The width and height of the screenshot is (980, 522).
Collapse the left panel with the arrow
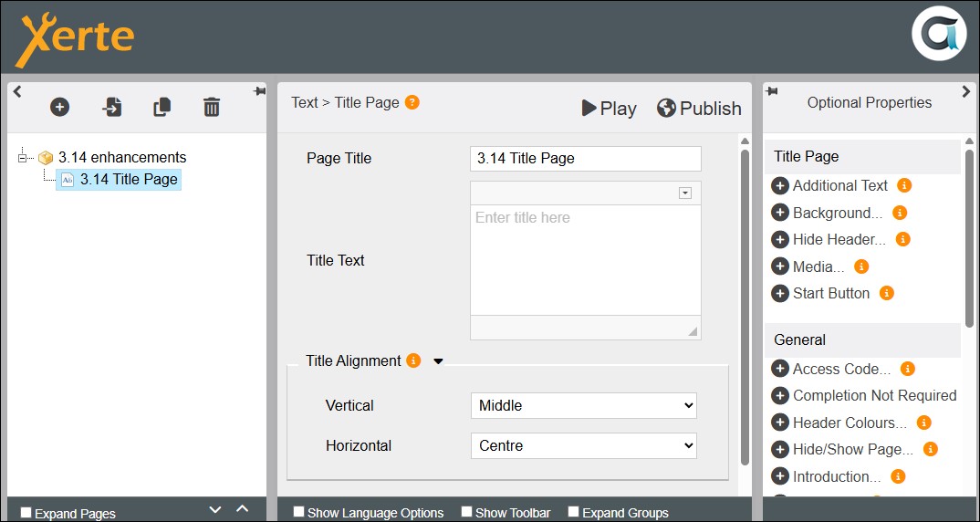click(x=16, y=91)
